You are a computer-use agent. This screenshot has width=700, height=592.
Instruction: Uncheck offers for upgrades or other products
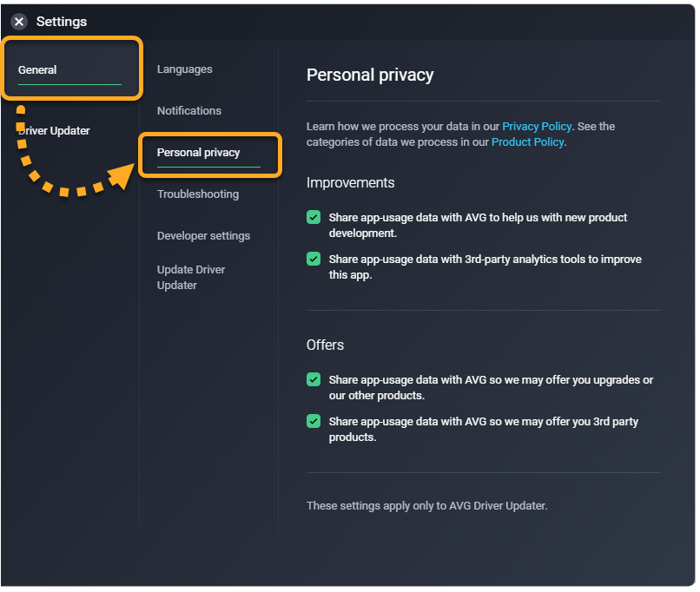coord(314,380)
